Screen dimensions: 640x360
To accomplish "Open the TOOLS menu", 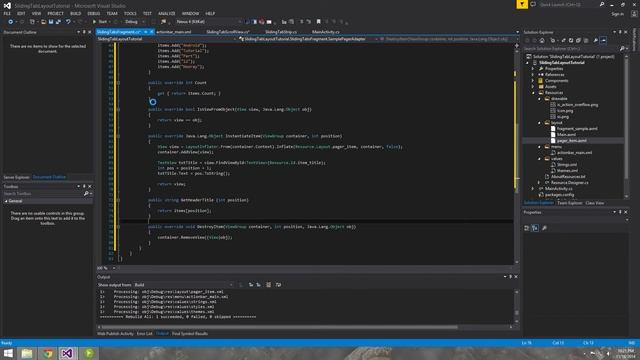I will pyautogui.click(x=130, y=13).
